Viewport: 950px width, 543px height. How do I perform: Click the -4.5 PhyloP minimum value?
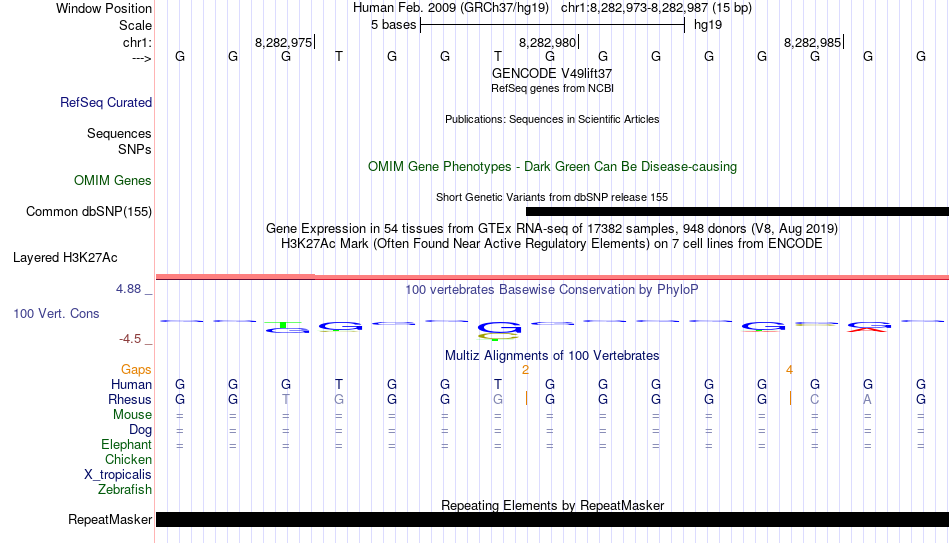tap(130, 339)
